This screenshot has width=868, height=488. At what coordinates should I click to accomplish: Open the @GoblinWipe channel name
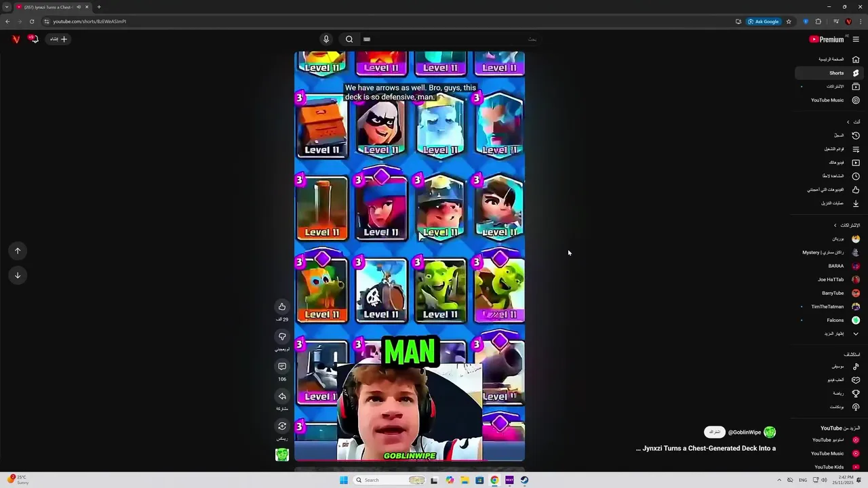coord(745,432)
